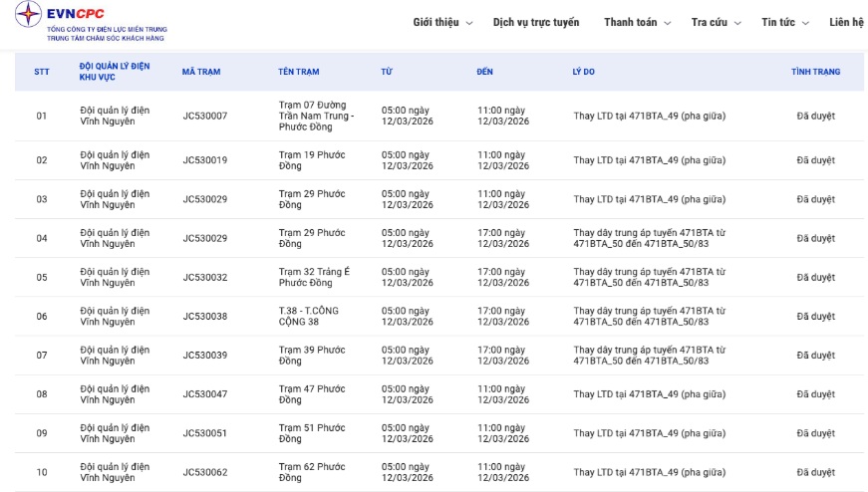
Task: Expand the Tin tức dropdown chevron
Action: click(805, 23)
